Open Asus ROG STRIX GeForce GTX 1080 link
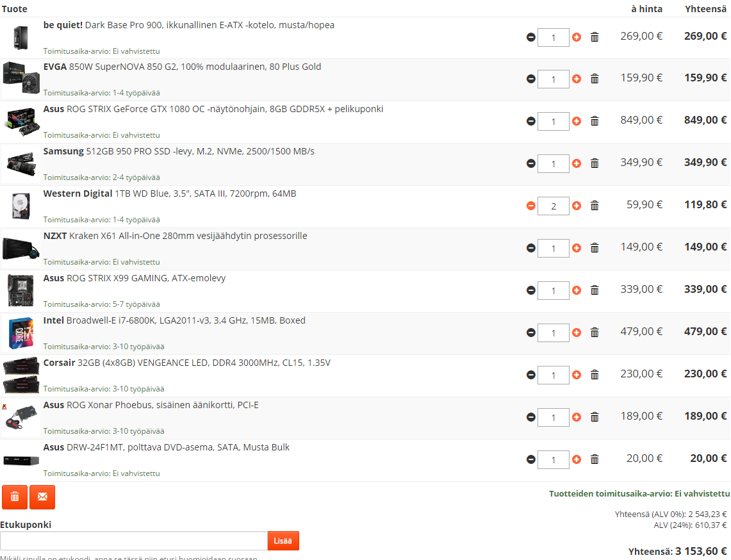The image size is (731, 560). pyautogui.click(x=213, y=109)
